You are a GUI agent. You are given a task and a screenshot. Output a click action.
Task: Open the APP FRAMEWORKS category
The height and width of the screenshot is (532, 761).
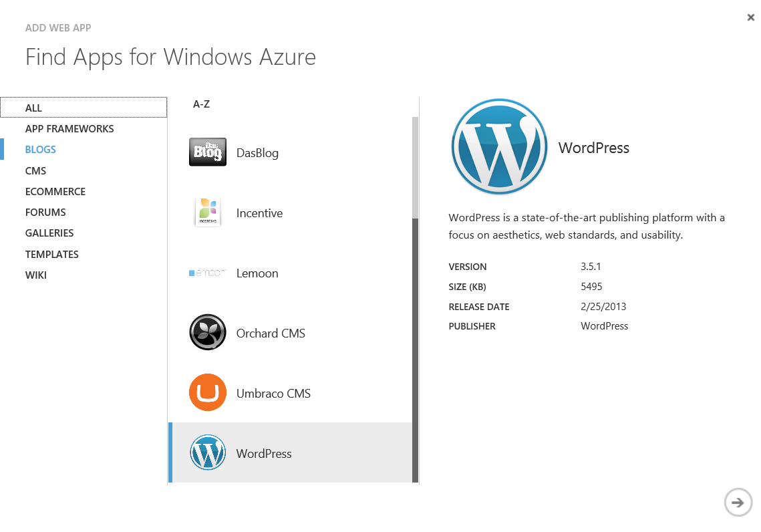point(69,128)
